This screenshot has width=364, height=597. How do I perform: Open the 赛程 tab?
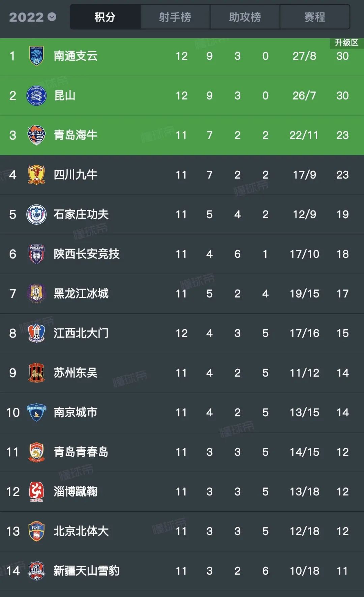coord(315,17)
